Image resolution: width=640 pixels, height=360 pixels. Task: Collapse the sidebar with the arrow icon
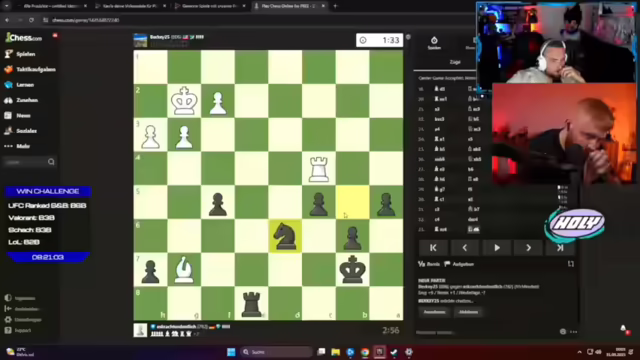[x=22, y=309]
